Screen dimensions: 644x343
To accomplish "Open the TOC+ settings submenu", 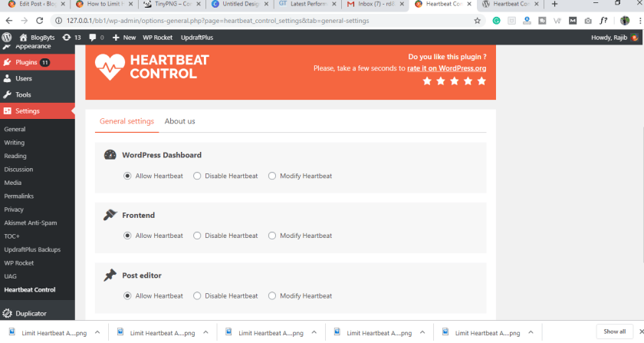I will [11, 236].
